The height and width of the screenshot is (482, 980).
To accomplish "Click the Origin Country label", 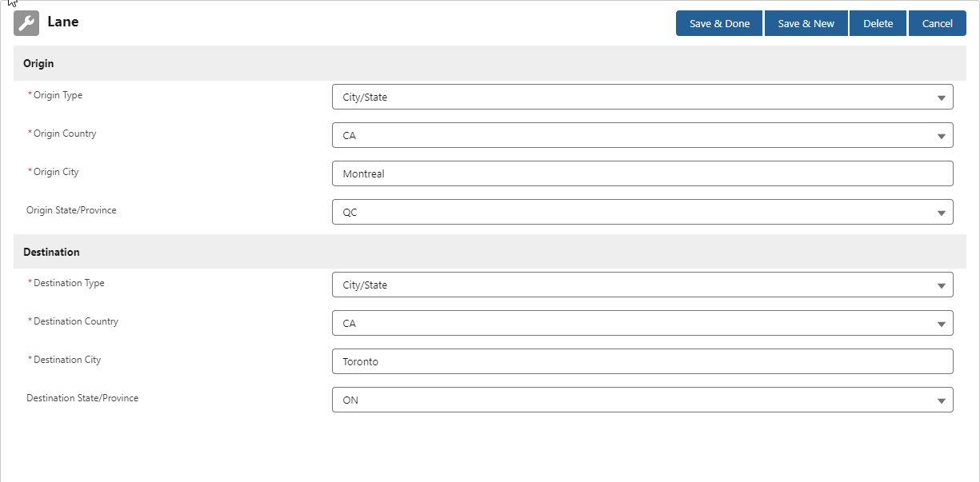I will [x=65, y=133].
